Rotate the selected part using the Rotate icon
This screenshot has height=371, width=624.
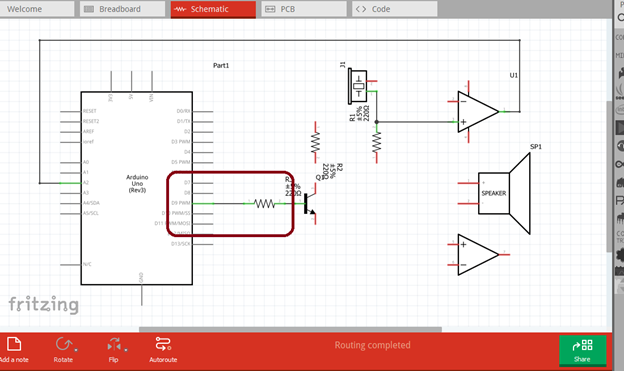coord(63,344)
